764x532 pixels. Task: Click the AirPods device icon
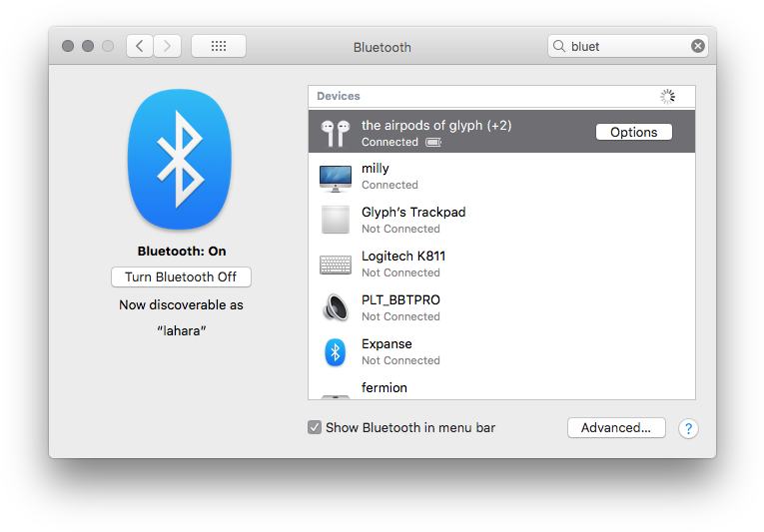coord(336,133)
